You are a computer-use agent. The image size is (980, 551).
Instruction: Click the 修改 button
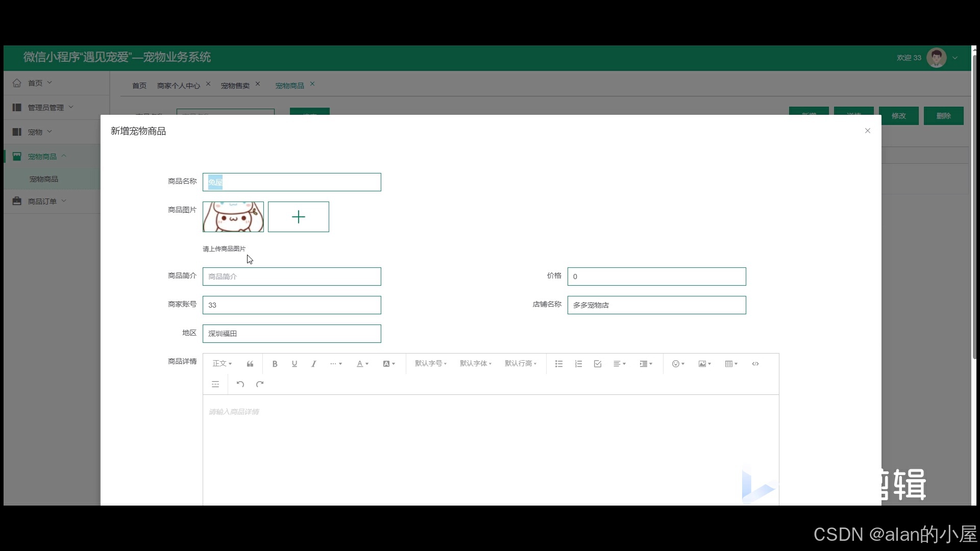coord(898,116)
